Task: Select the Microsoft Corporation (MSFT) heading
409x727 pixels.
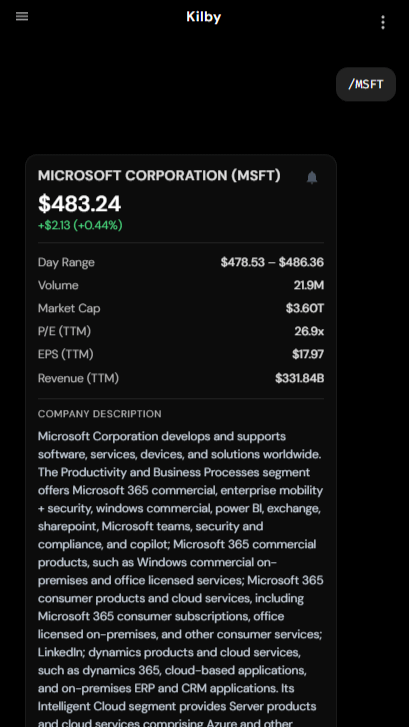Action: point(159,176)
